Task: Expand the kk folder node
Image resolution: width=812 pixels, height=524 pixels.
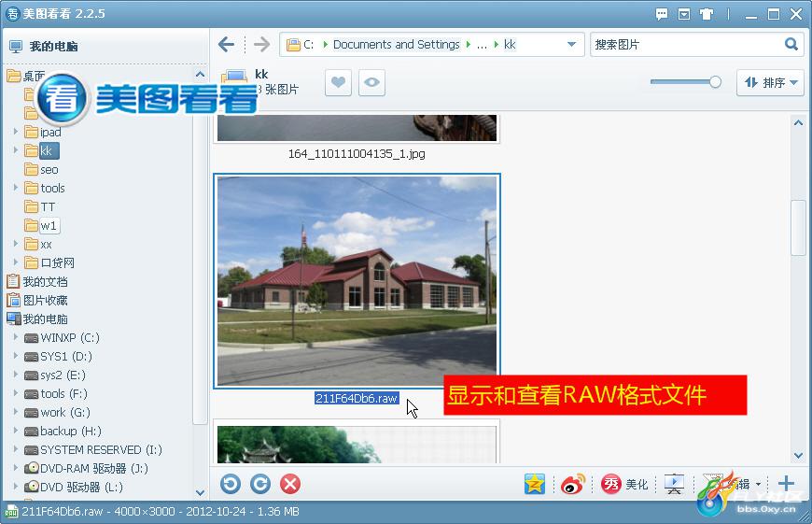Action: (16, 150)
